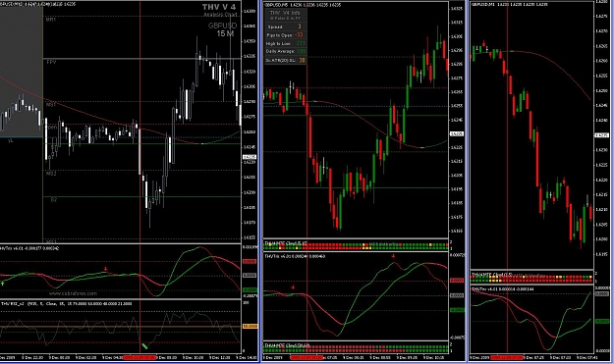Click the 'High to Low' value

[301, 43]
